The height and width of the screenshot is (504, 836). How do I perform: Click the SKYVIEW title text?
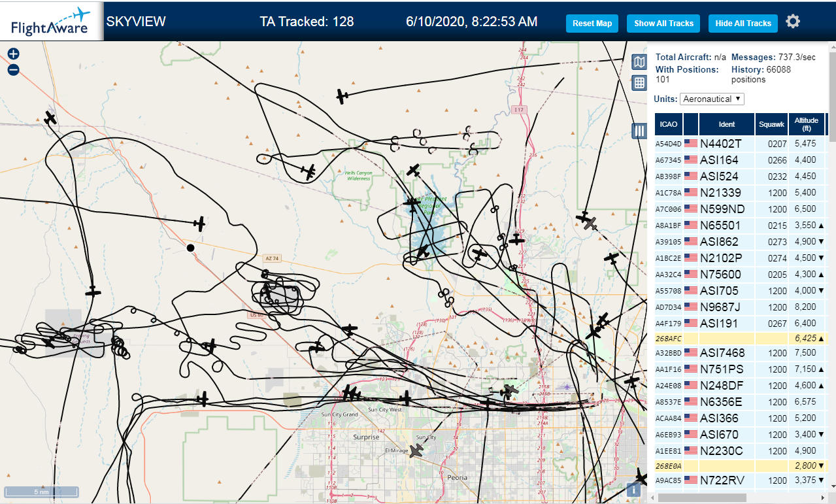[136, 22]
